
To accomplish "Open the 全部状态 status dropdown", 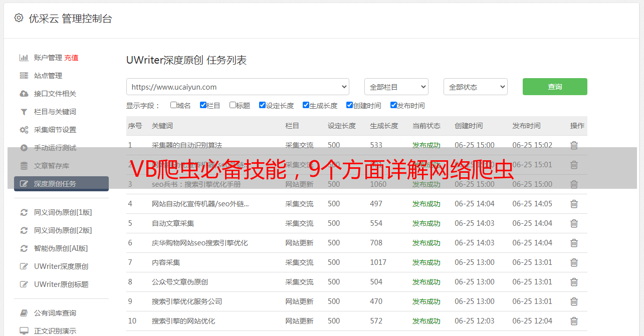I will pos(475,87).
